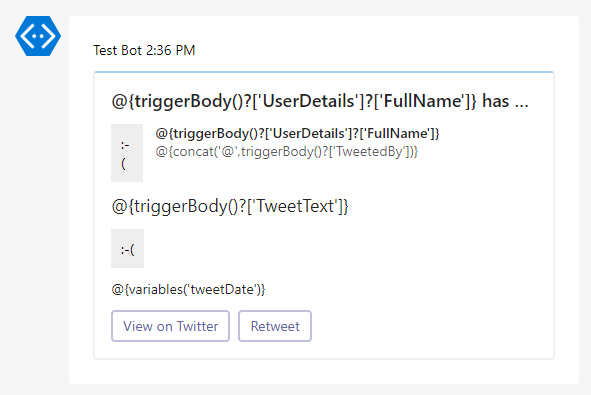Click empty card area right of TweetText
591x395 pixels.
click(x=449, y=206)
